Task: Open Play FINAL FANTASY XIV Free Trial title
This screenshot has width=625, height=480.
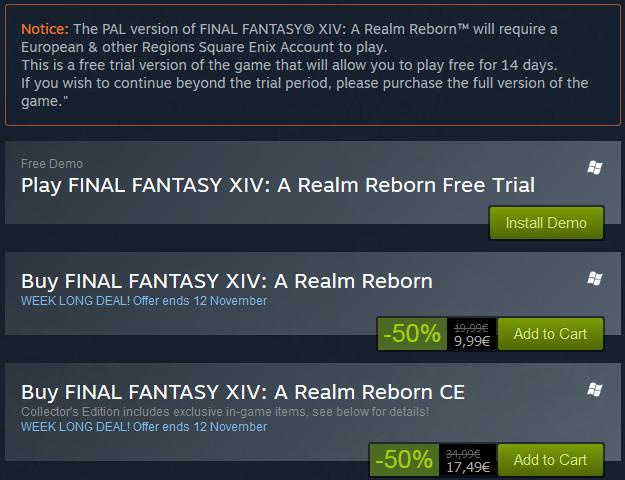Action: (x=278, y=185)
